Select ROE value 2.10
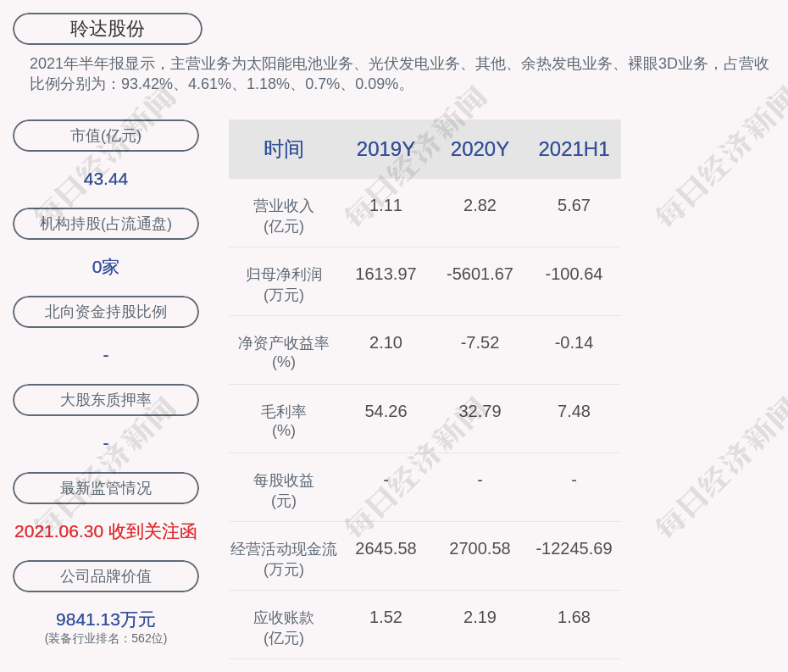788x672 pixels. [x=386, y=343]
